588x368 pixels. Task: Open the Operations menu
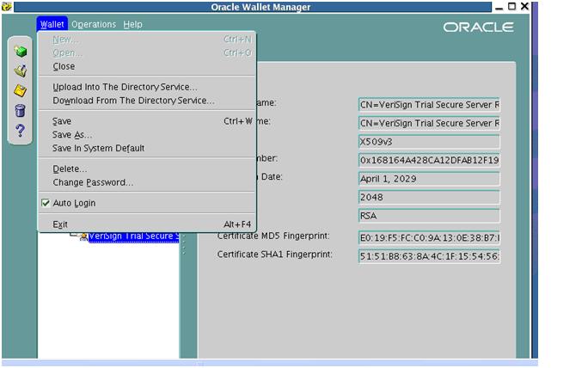94,24
